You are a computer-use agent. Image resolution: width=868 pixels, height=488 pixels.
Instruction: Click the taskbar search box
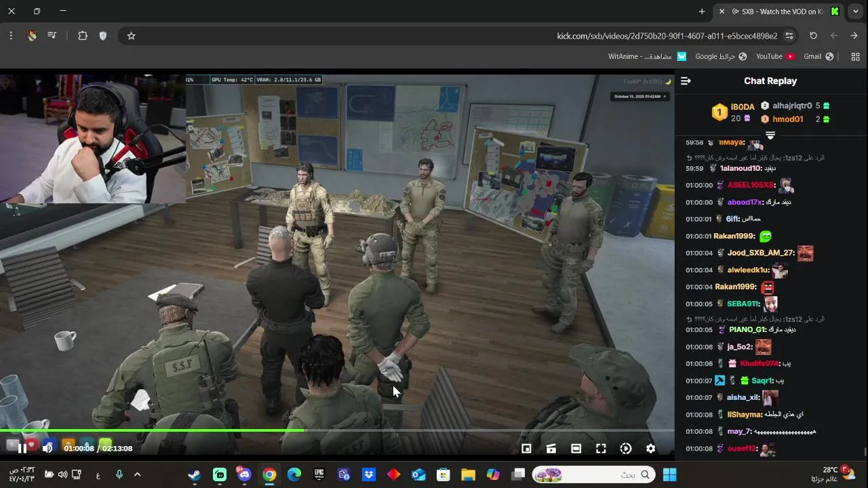594,474
